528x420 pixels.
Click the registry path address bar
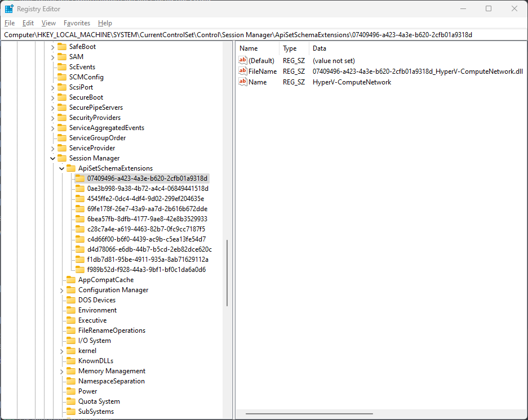pos(264,35)
